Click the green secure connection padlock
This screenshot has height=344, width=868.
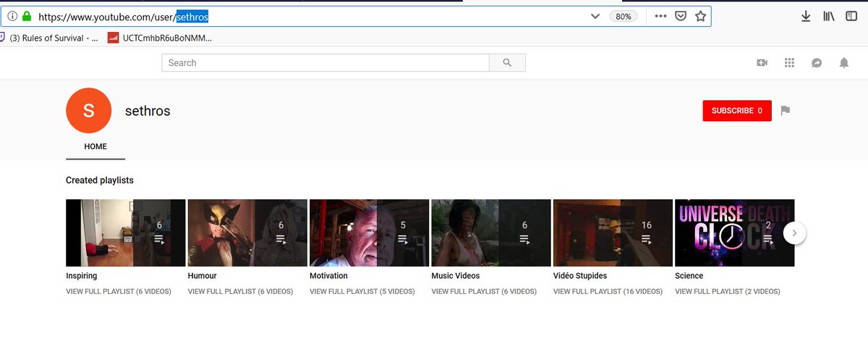(x=27, y=16)
